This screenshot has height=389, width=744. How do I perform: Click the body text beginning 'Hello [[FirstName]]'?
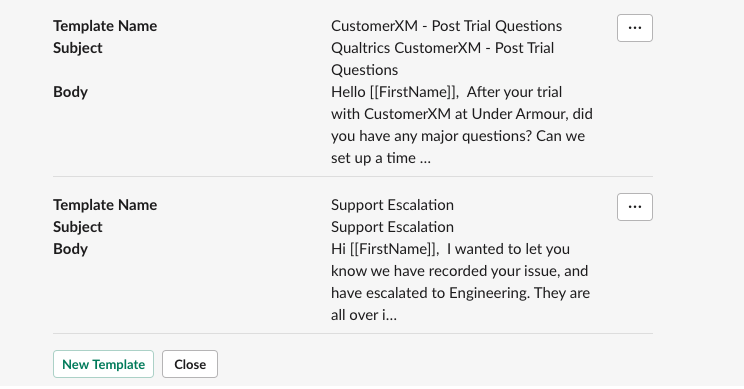click(x=462, y=125)
